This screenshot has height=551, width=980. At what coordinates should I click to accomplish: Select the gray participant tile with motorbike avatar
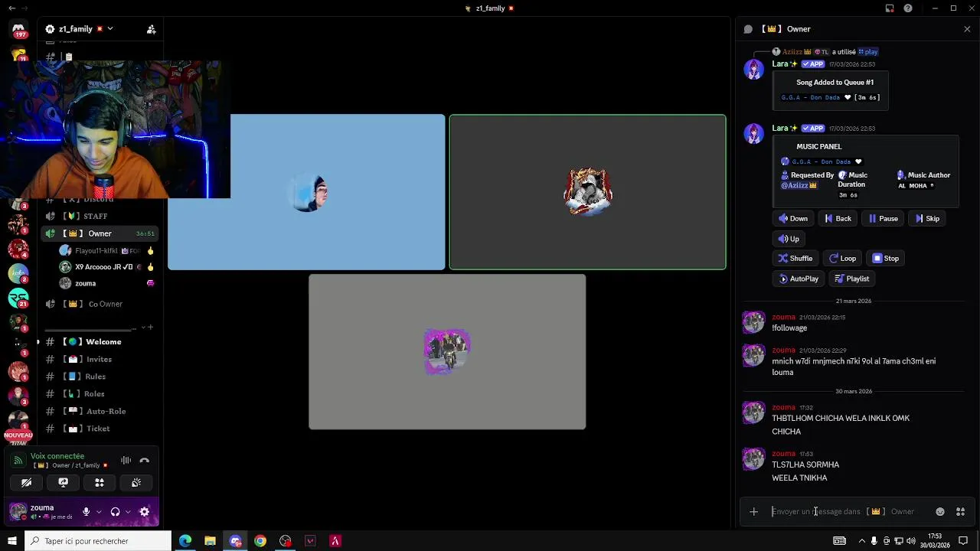[x=447, y=352]
